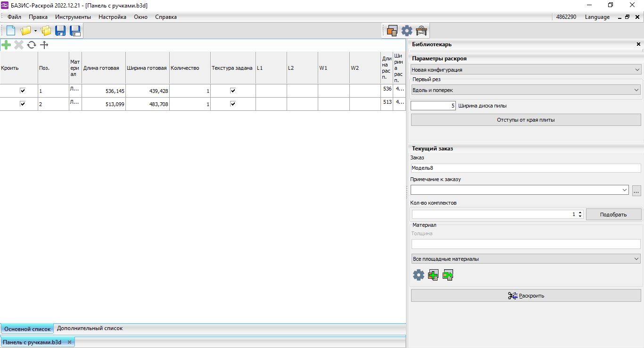
Task: Click the material gear settings icon
Action: [x=418, y=275]
